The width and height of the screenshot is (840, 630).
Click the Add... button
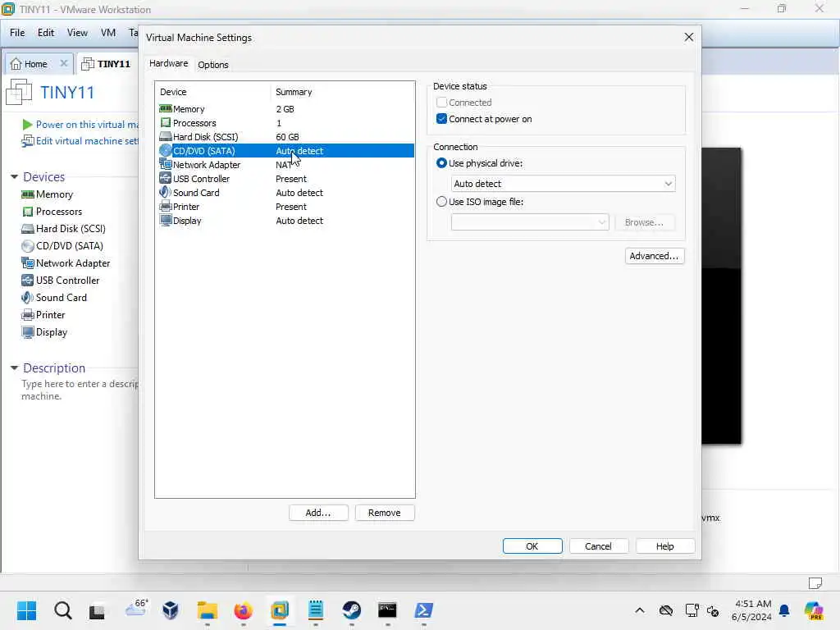tap(318, 513)
